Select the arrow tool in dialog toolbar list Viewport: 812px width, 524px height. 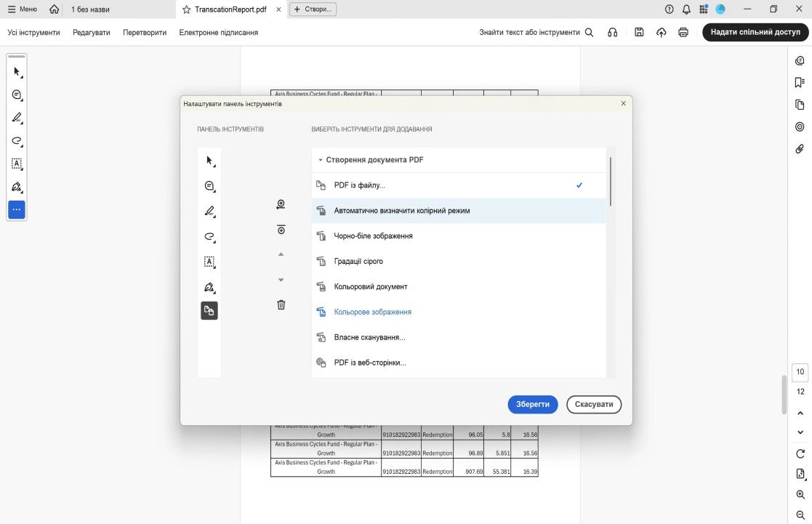[209, 161]
